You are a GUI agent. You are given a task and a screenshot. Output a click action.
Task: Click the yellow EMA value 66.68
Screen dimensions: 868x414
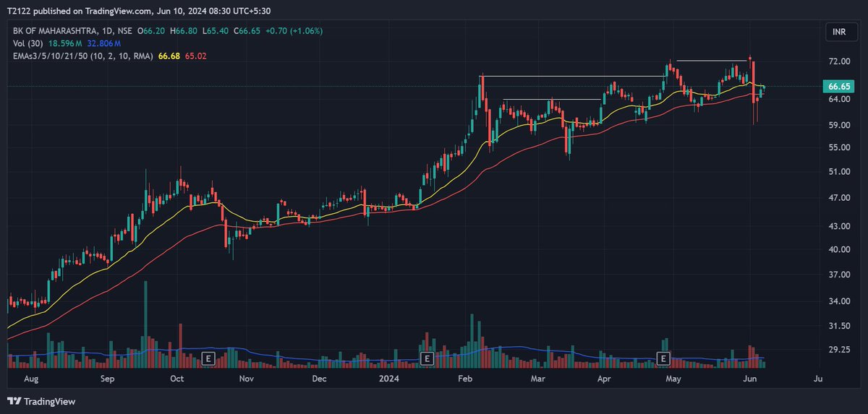coord(168,55)
